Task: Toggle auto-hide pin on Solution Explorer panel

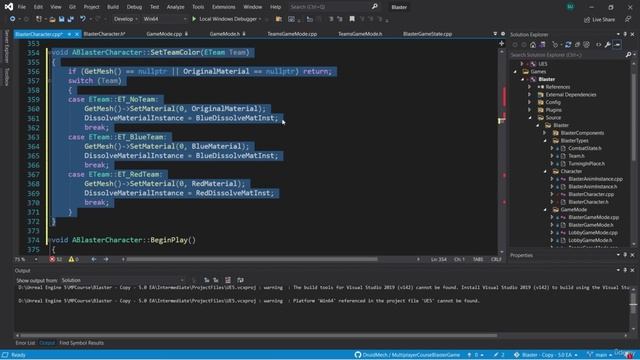Action: tap(625, 34)
